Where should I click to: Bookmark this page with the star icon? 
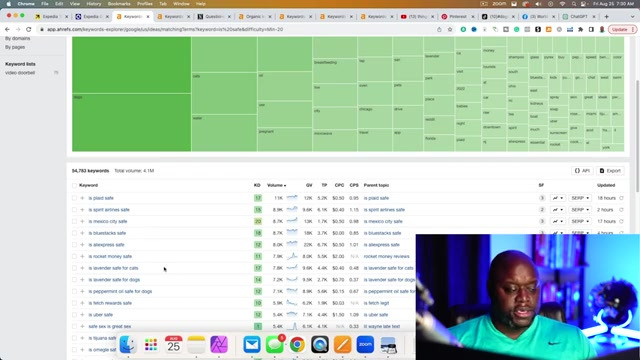coord(450,29)
